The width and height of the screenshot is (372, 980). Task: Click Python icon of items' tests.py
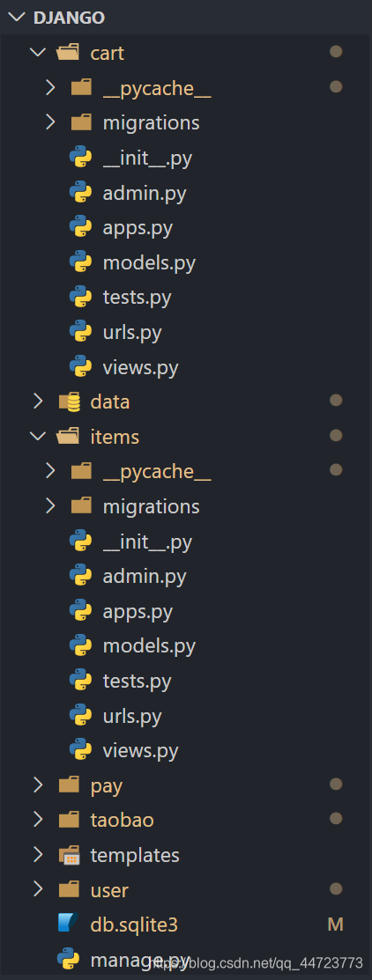tap(81, 681)
